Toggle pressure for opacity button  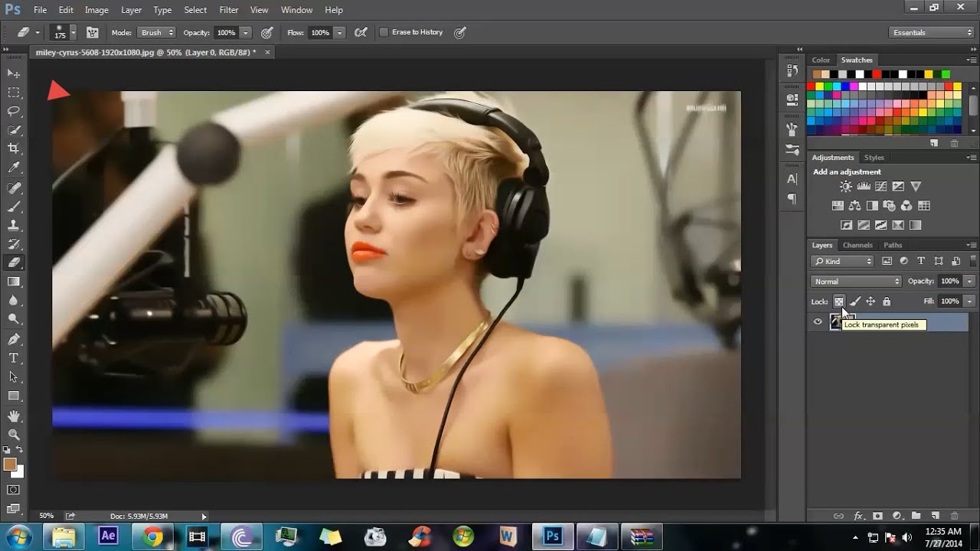tap(266, 33)
